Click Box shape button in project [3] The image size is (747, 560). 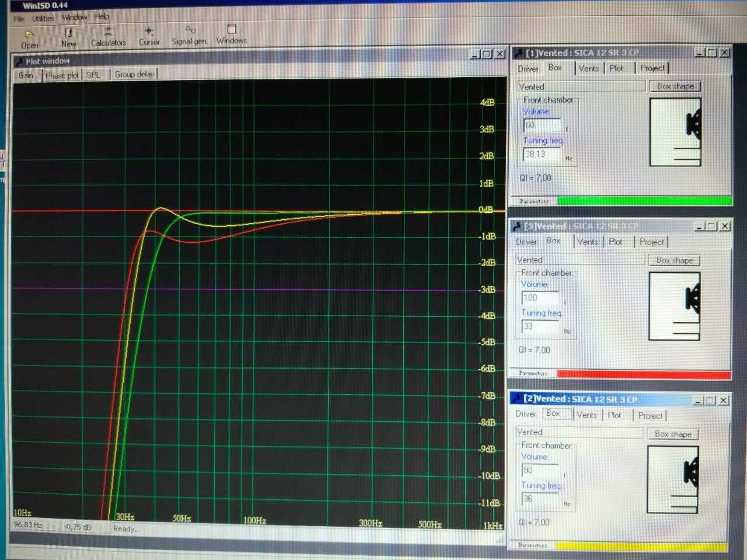(674, 260)
